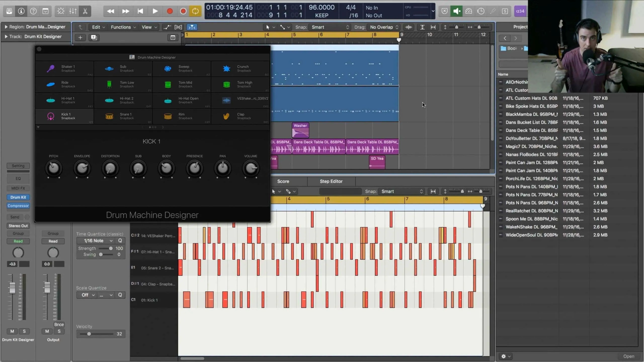Click the Open button in the browser
Viewport: 644px width, 362px height.
(629, 356)
